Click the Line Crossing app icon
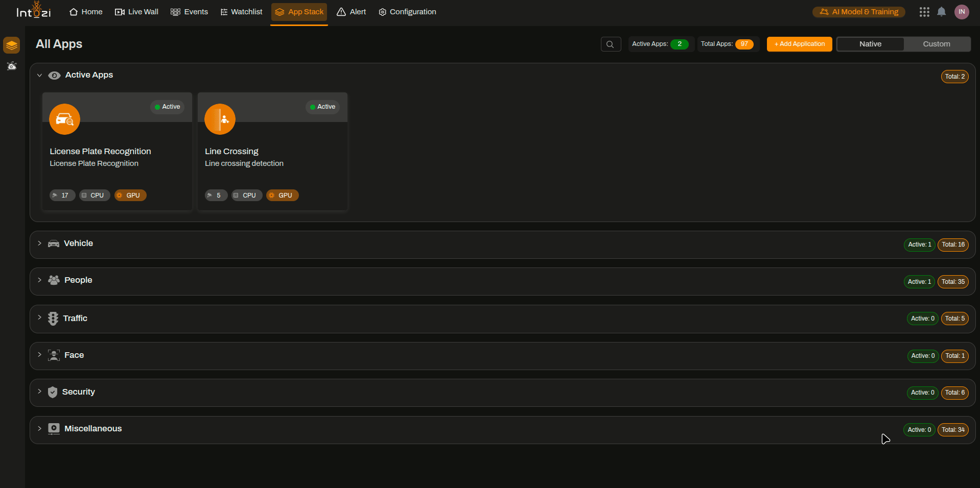The image size is (980, 488). click(220, 119)
